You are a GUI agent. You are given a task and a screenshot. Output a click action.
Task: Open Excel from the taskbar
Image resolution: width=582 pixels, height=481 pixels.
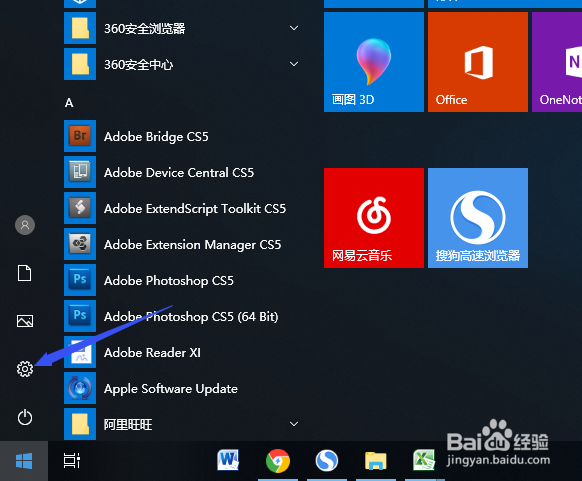[424, 460]
